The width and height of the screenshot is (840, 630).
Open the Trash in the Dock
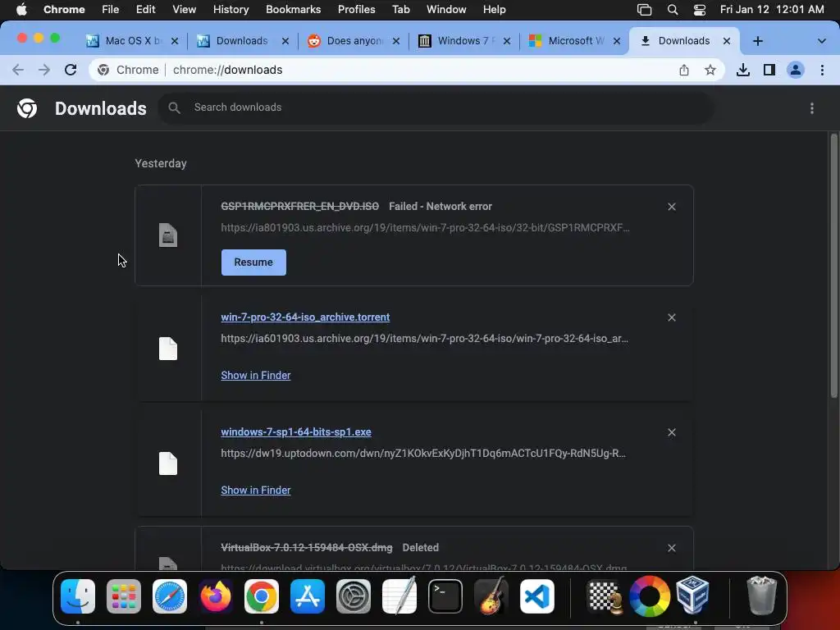point(761,596)
